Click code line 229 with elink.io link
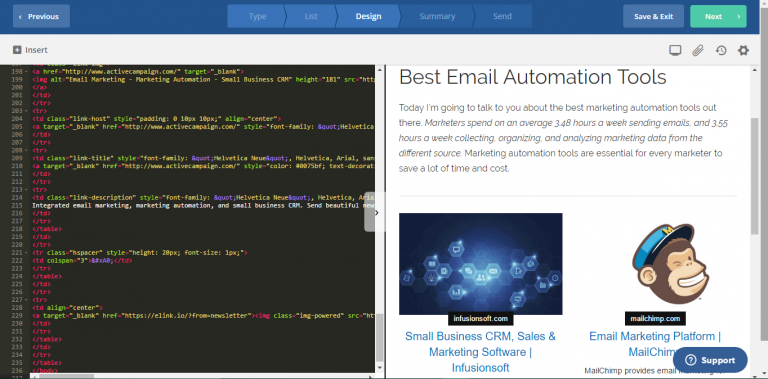 tap(203, 316)
